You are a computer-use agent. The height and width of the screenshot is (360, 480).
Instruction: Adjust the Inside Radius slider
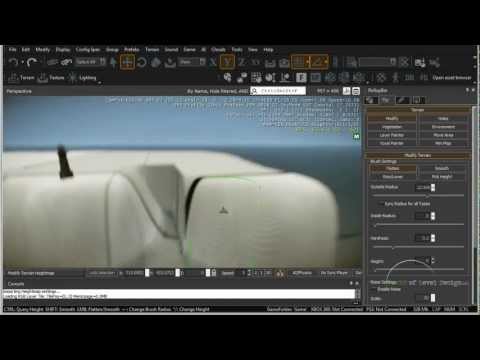coord(419,225)
